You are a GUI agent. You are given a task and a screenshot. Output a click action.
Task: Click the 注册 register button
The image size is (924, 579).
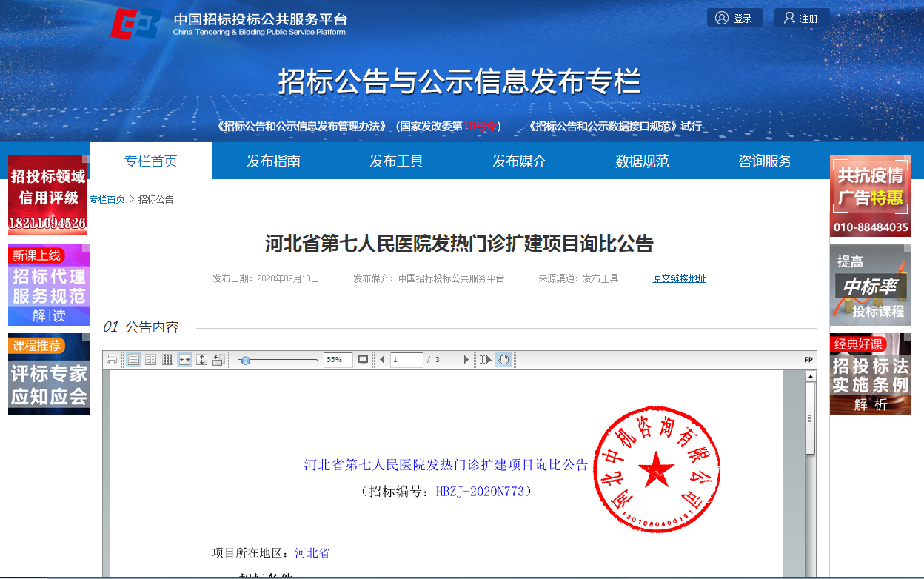click(x=801, y=19)
